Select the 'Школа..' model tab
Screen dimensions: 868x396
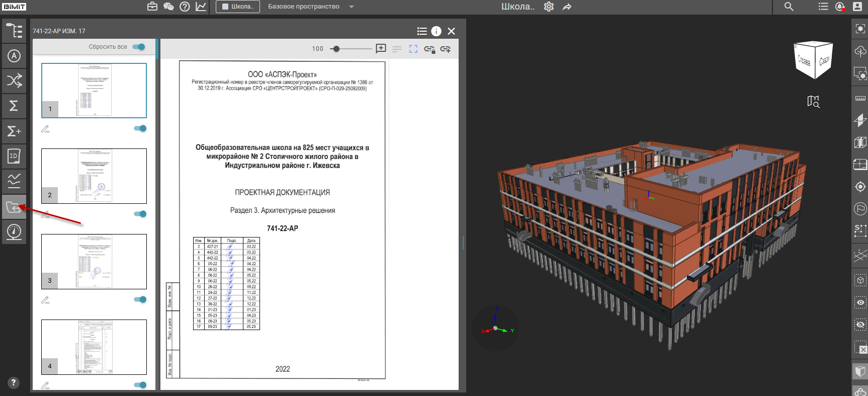tap(238, 7)
